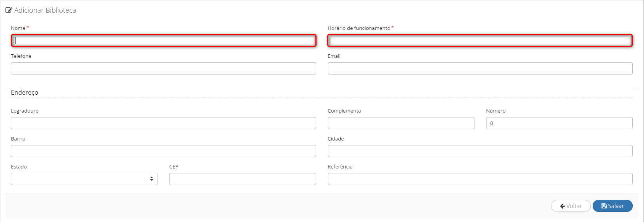644x222 pixels.
Task: Click the Referência text field
Action: click(480, 179)
